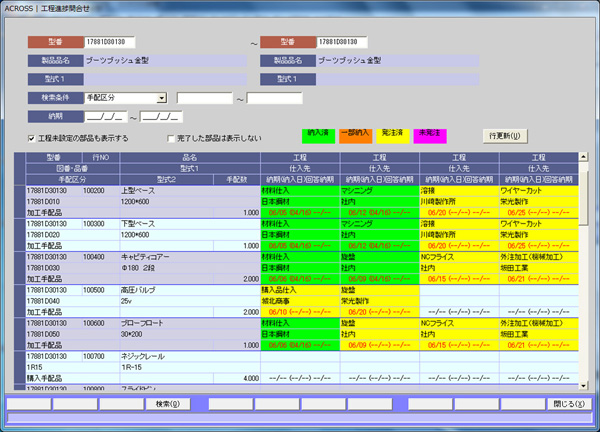This screenshot has width=600, height=432.
Task: Click 06/10 due date cell of 高圧バルブ
Action: (x=300, y=312)
